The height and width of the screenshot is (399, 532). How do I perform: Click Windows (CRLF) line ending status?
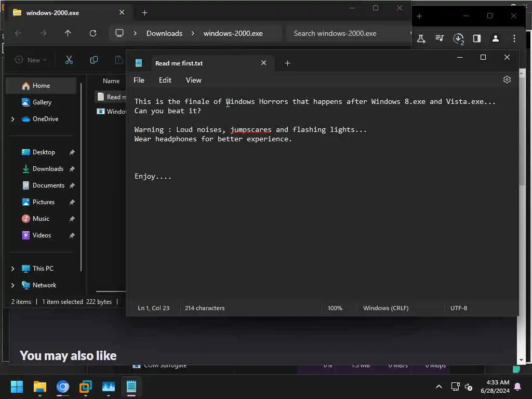(386, 308)
